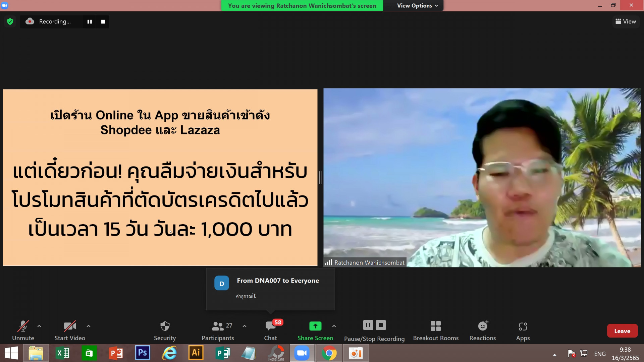Open clock showing 9:38 16/3/2565
644x362 pixels.
(625, 354)
